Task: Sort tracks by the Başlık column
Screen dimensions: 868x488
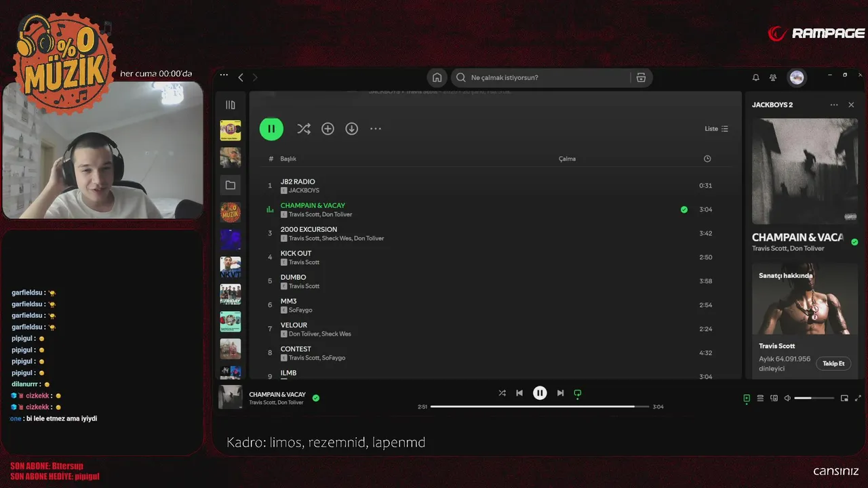Action: [x=288, y=159]
